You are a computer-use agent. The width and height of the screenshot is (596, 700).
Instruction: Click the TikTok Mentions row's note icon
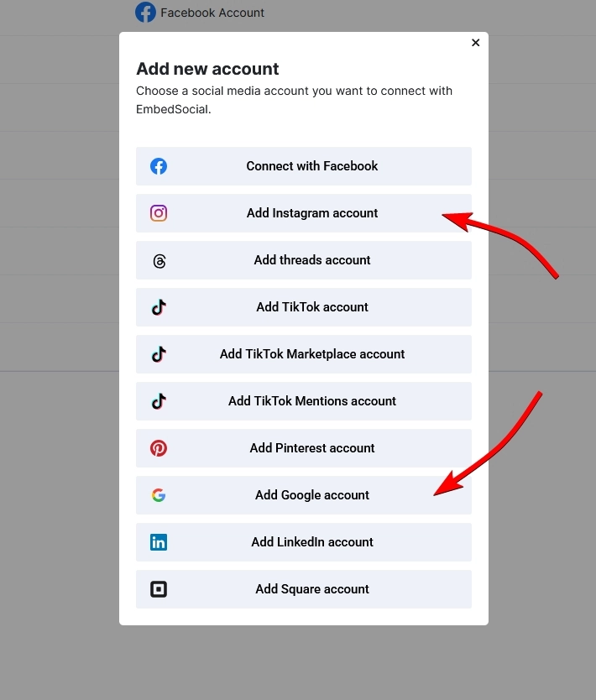point(159,401)
